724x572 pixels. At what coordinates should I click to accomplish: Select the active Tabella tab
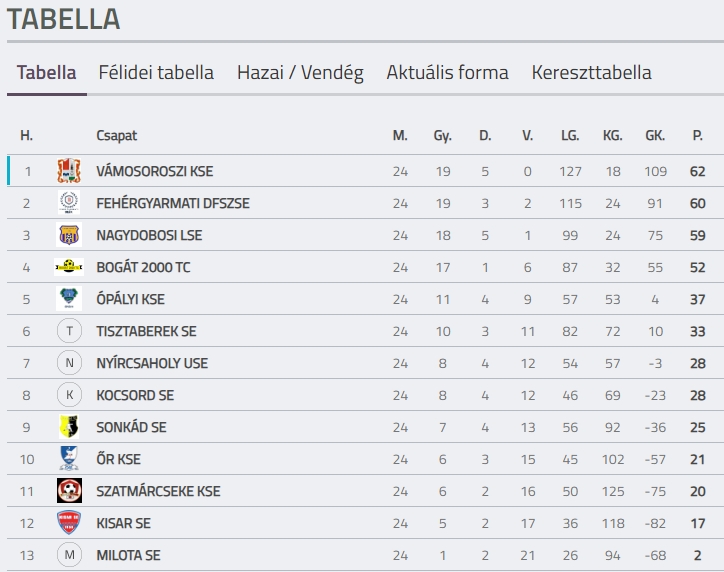(x=47, y=72)
